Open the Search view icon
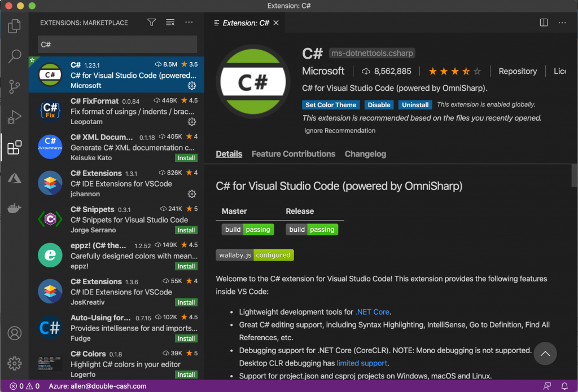578x392 pixels. click(x=15, y=56)
